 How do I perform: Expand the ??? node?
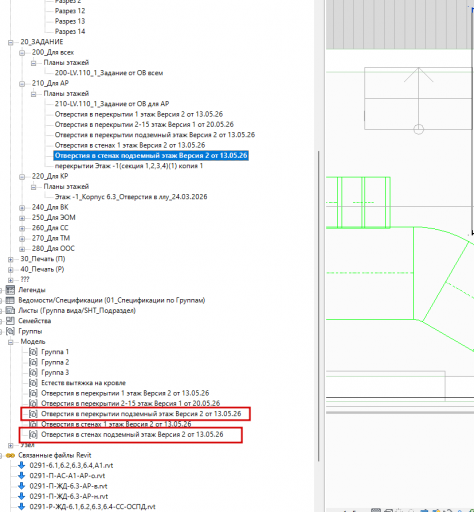(11, 280)
